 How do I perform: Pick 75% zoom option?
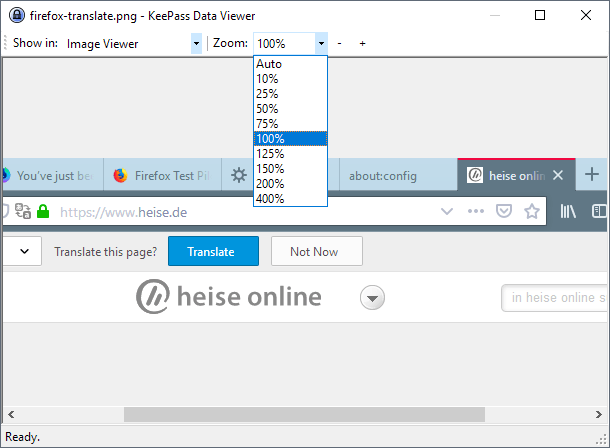290,124
